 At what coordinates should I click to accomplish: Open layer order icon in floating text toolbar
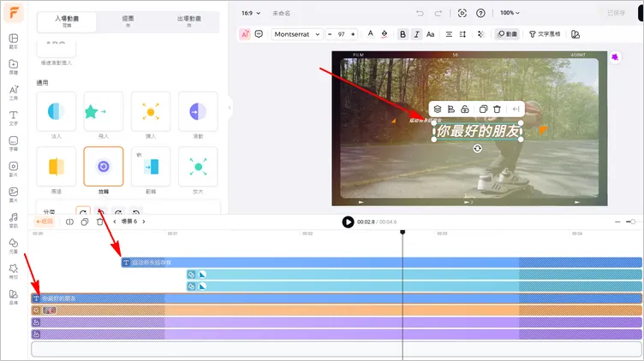438,109
